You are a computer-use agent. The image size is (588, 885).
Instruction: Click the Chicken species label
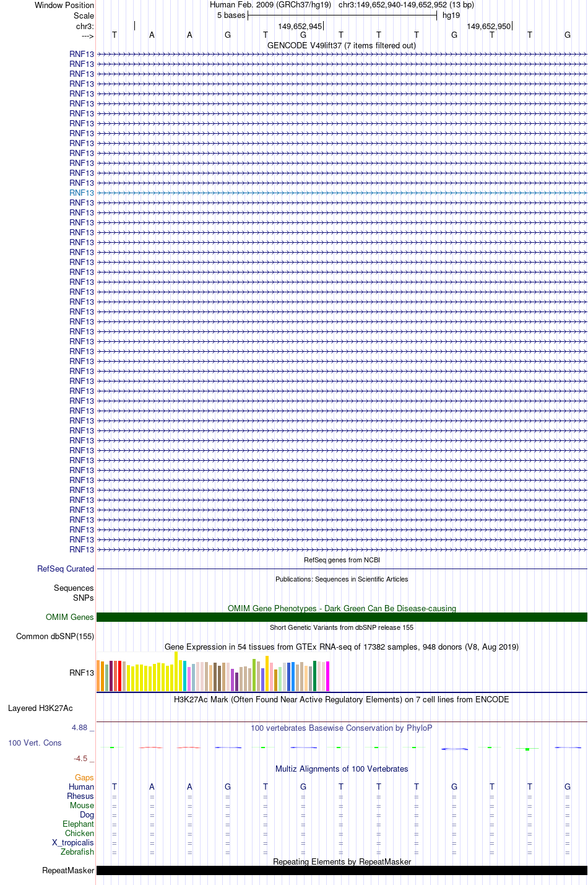point(80,833)
